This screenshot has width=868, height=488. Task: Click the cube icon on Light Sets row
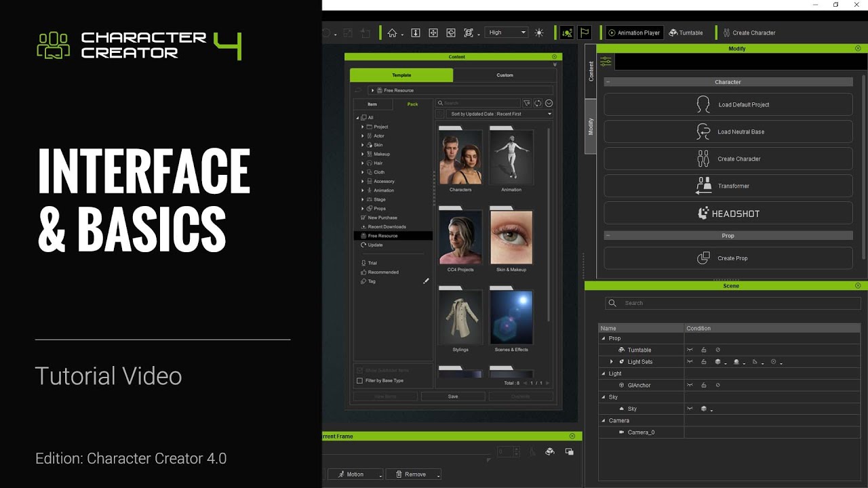click(x=717, y=362)
